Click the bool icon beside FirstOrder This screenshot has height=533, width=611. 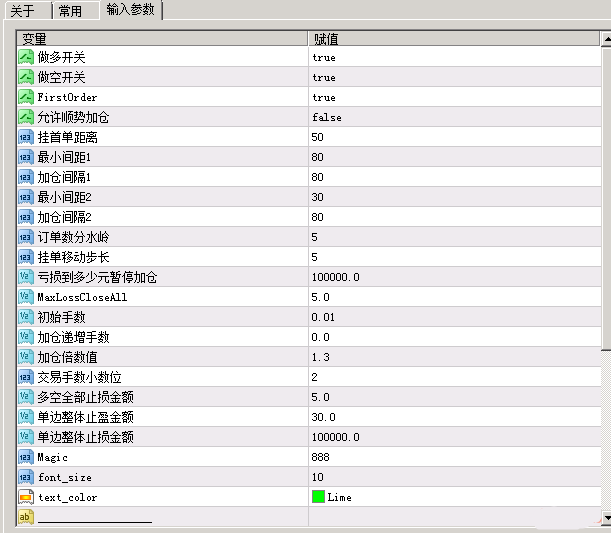[x=26, y=97]
